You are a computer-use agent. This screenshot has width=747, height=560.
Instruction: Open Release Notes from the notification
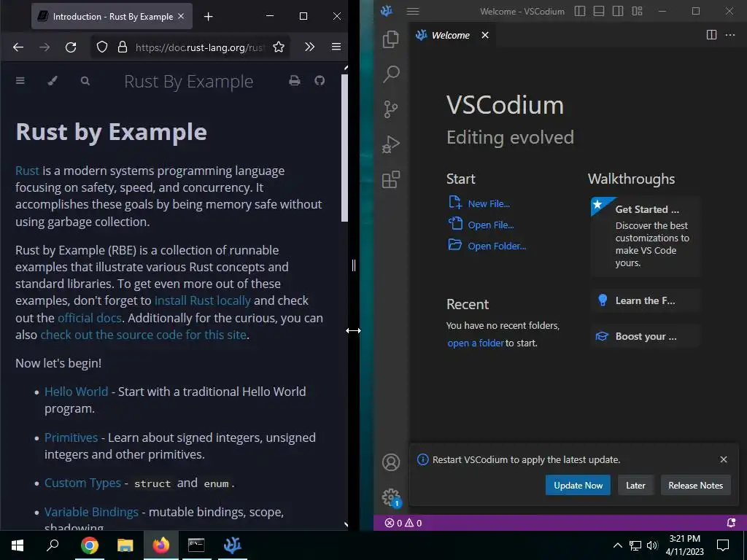click(x=695, y=485)
